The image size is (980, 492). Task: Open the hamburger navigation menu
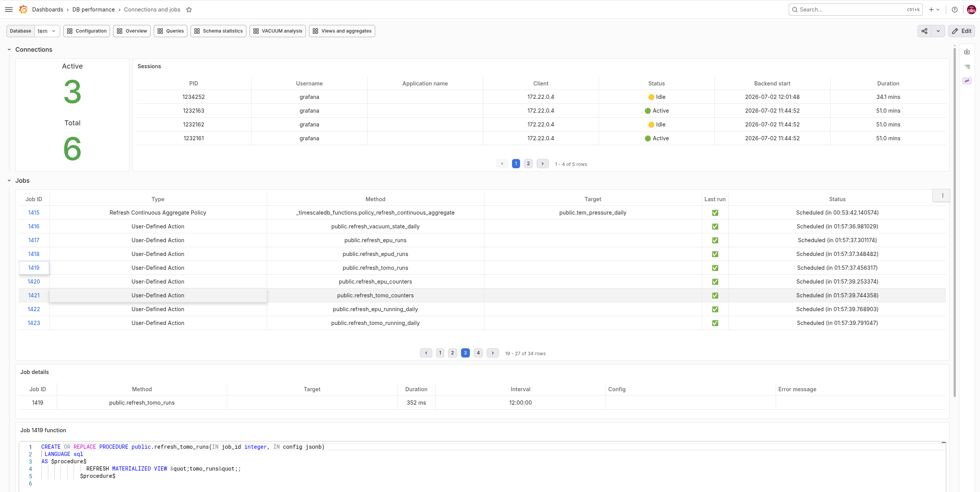9,10
